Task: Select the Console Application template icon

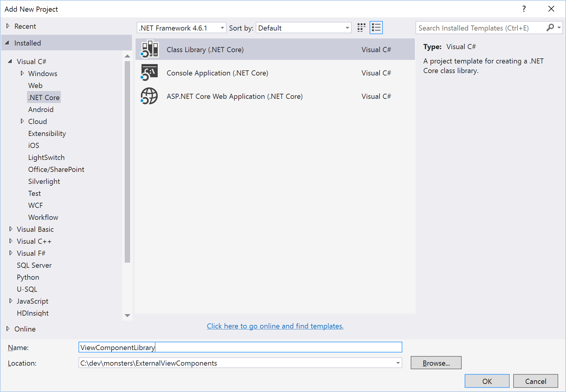Action: (149, 73)
